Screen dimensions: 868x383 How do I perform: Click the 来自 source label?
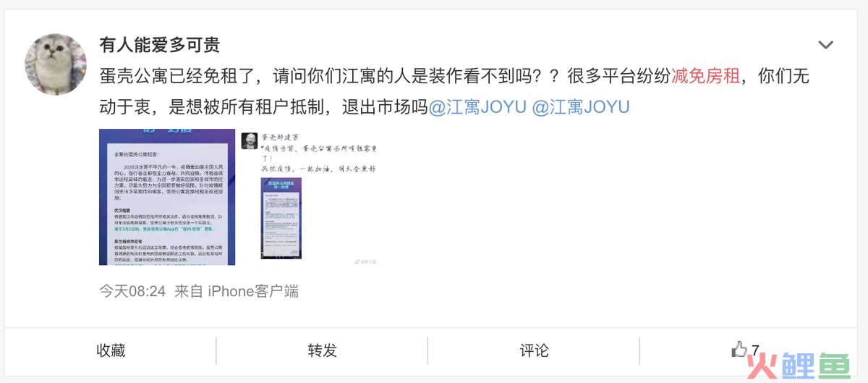coord(188,291)
